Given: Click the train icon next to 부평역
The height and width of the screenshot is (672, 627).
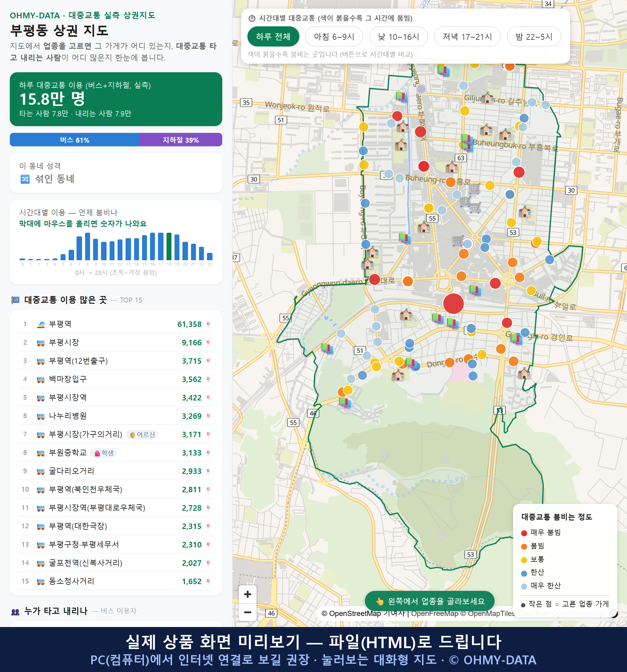Looking at the screenshot, I should point(40,325).
